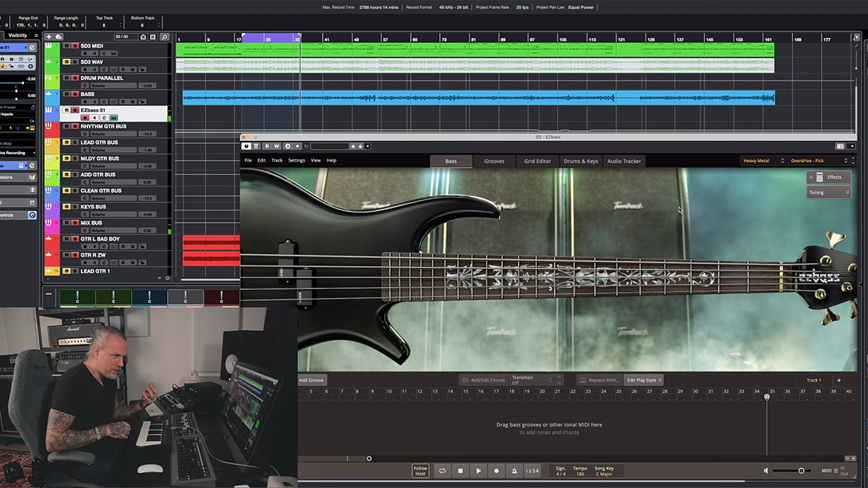Viewport: 868px width, 488px height.
Task: Open the Heavy Metal preset dropdown
Action: (x=762, y=160)
